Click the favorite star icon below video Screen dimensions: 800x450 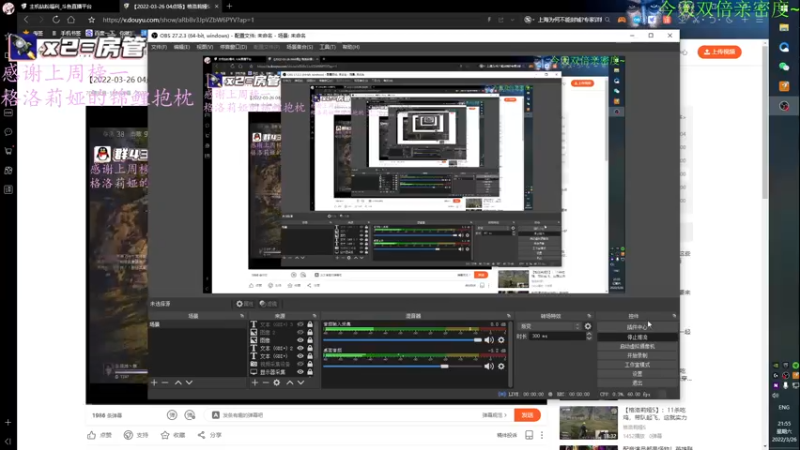tap(165, 435)
